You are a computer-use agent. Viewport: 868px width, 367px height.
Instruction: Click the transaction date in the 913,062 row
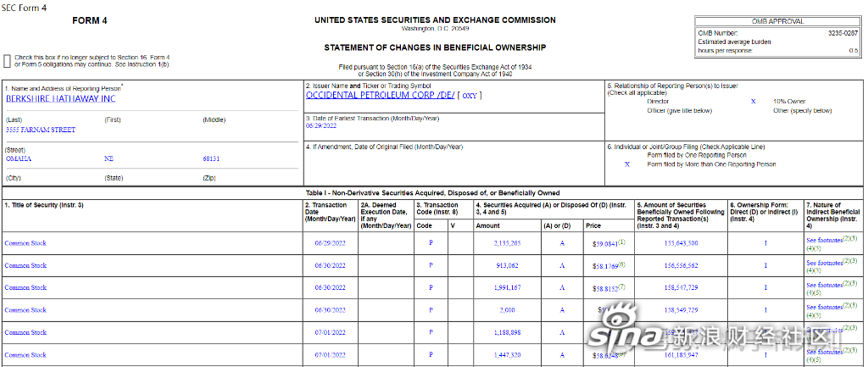331,265
